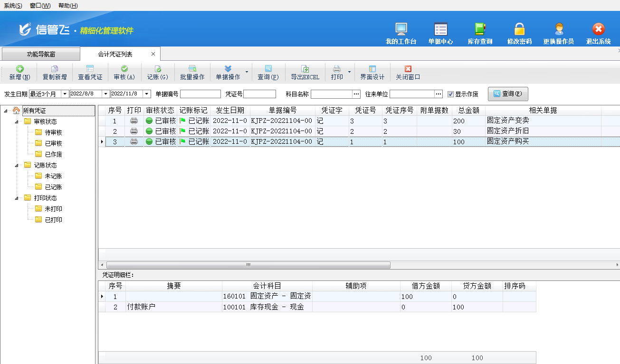The height and width of the screenshot is (364, 620).
Task: Click the 修改密码 lock icon
Action: pyautogui.click(x=519, y=29)
